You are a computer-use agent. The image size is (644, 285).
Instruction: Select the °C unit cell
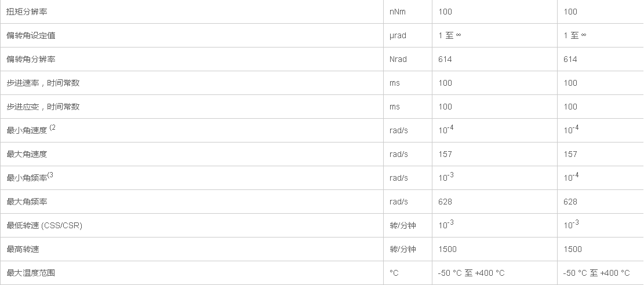tap(395, 273)
